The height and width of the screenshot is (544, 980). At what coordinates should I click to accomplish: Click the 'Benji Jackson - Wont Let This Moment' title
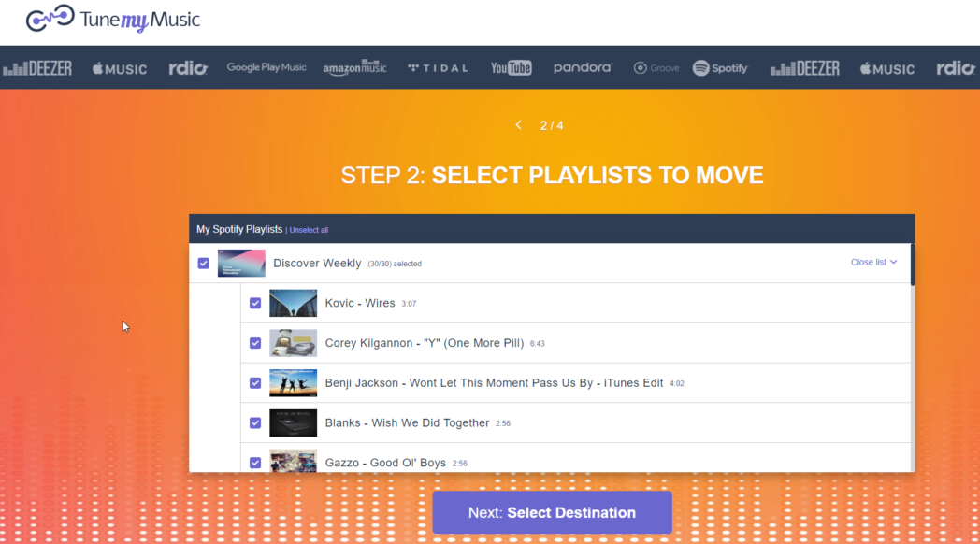[x=494, y=383]
